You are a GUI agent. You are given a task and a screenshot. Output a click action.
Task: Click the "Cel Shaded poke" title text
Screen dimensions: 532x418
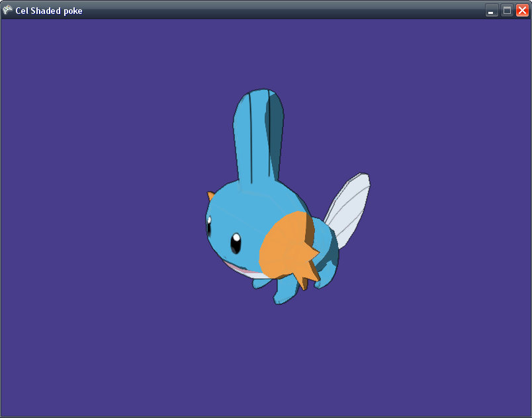[49, 11]
